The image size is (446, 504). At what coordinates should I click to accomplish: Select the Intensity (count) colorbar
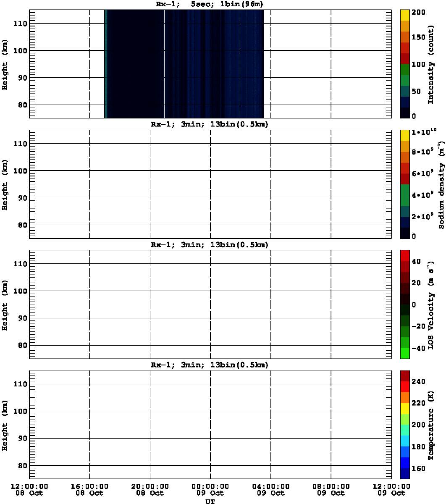(x=405, y=64)
